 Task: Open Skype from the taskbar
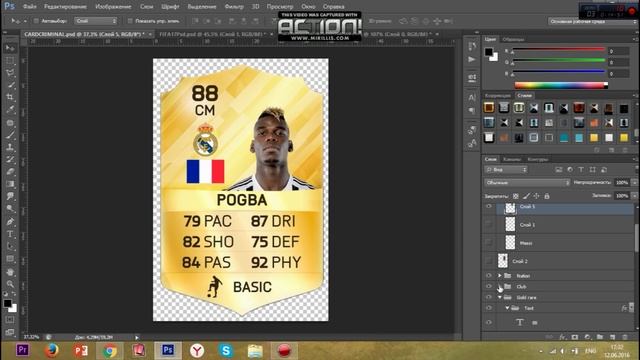[x=226, y=350]
